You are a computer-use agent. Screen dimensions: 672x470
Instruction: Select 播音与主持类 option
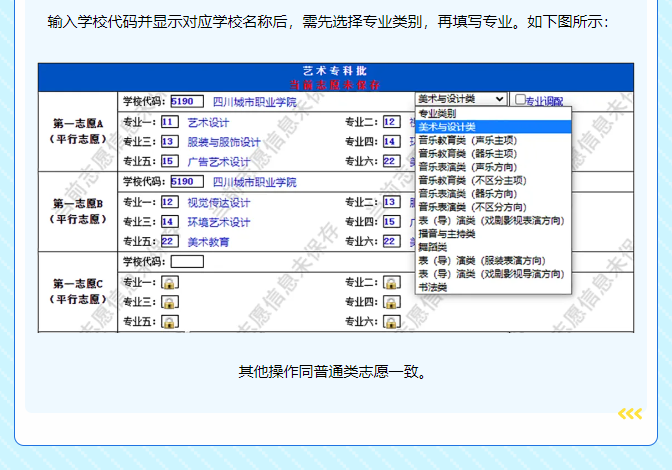(x=447, y=234)
